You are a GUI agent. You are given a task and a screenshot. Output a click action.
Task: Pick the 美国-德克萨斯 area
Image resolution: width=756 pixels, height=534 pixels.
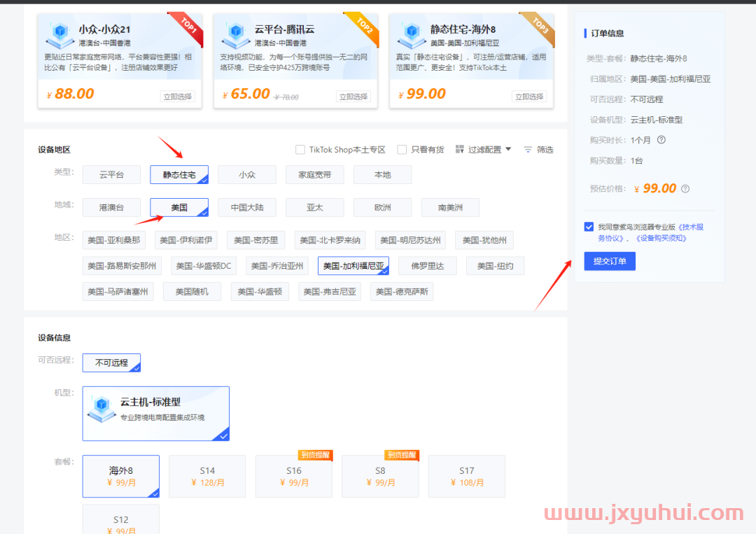pyautogui.click(x=402, y=292)
